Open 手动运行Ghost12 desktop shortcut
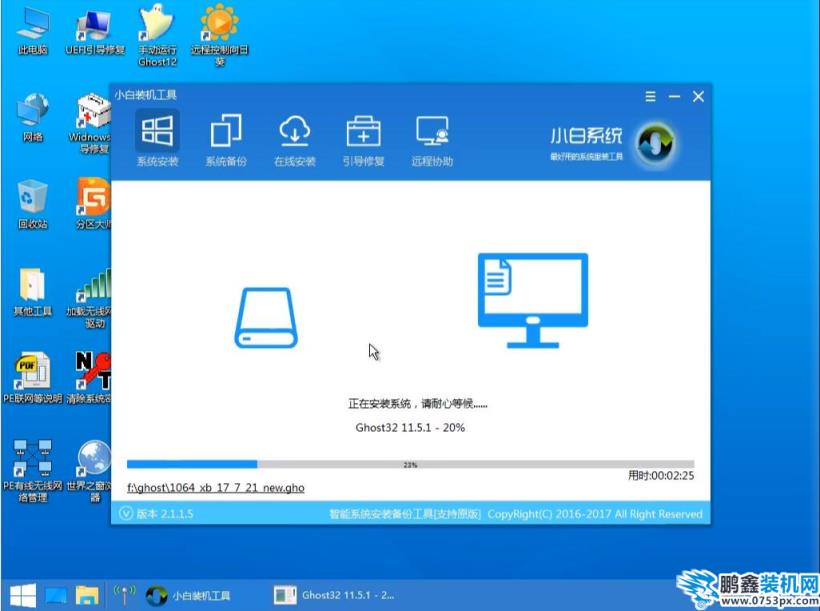Image resolution: width=820 pixels, height=611 pixels. click(157, 36)
